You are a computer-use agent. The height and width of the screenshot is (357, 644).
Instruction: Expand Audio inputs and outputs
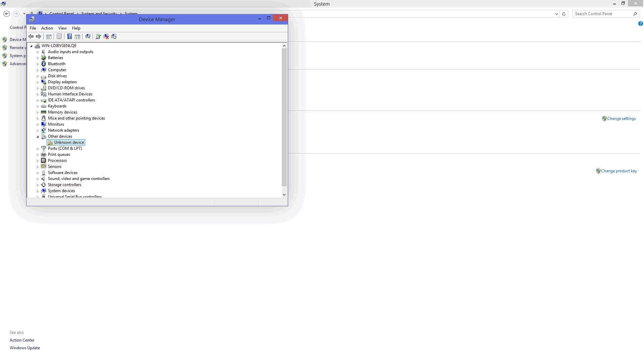coord(38,52)
